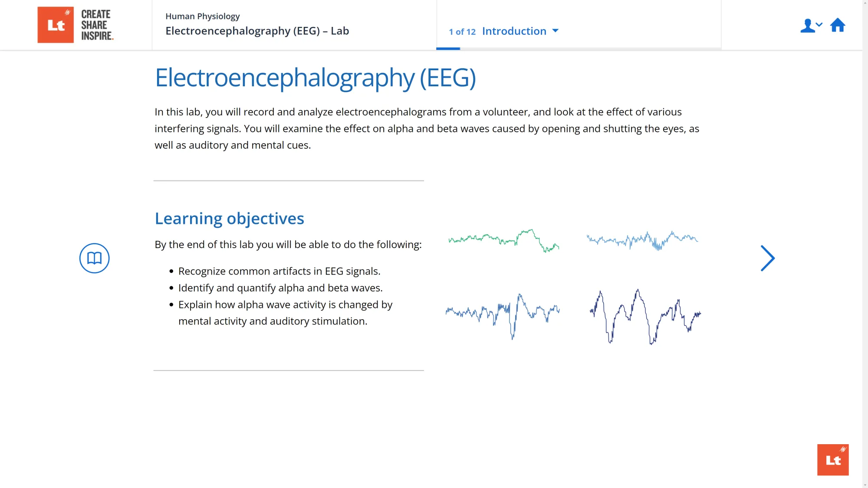Viewport: 868px width, 488px height.
Task: Click the page progress bar under Introduction
Action: (x=447, y=49)
